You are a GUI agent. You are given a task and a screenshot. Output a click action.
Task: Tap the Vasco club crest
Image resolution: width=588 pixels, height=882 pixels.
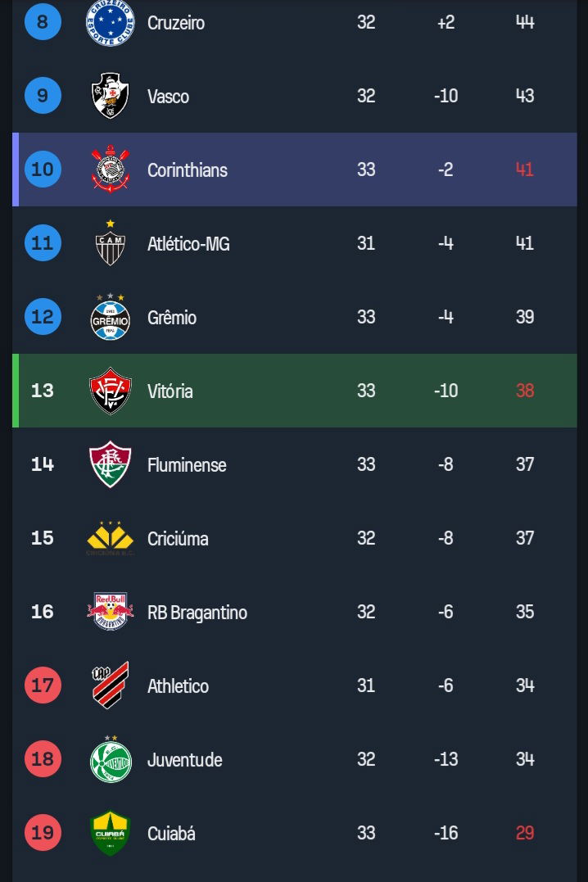tap(111, 96)
